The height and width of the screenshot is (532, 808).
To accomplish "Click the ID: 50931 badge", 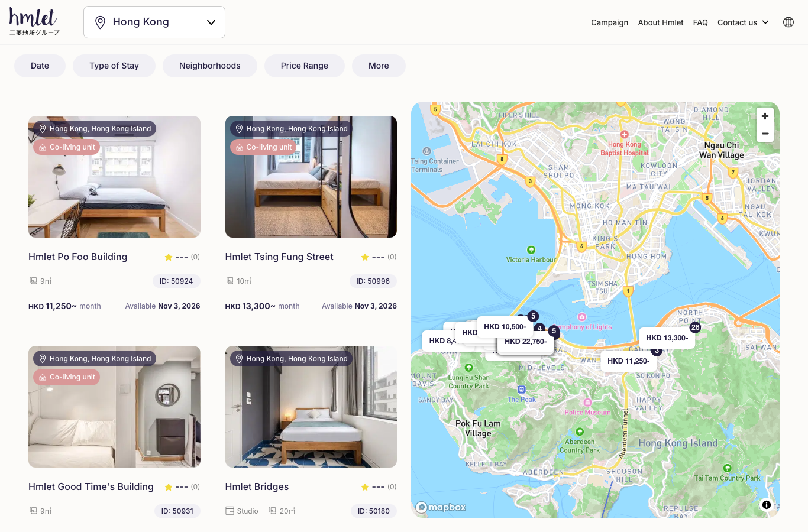I will [177, 511].
